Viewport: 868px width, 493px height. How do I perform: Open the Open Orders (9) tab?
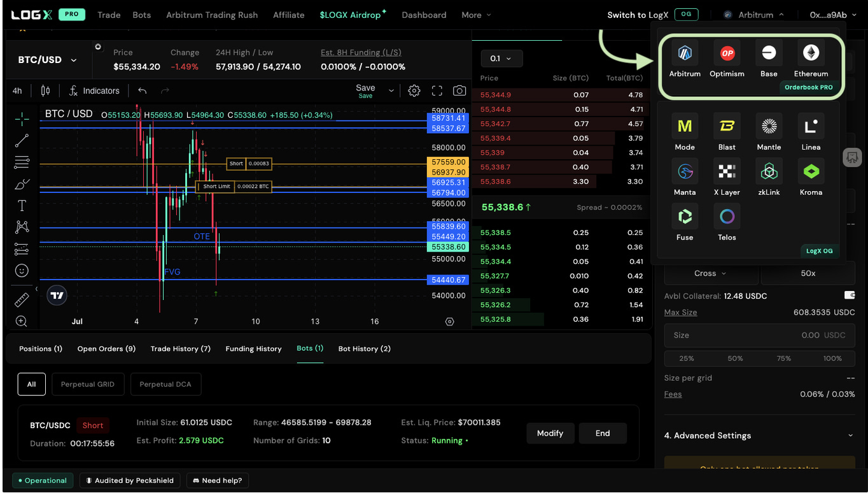[x=106, y=348]
